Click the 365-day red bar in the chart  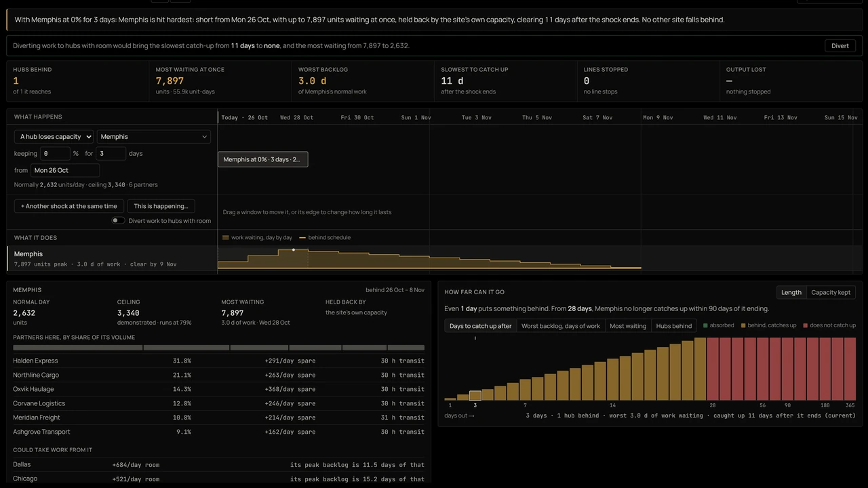click(850, 369)
